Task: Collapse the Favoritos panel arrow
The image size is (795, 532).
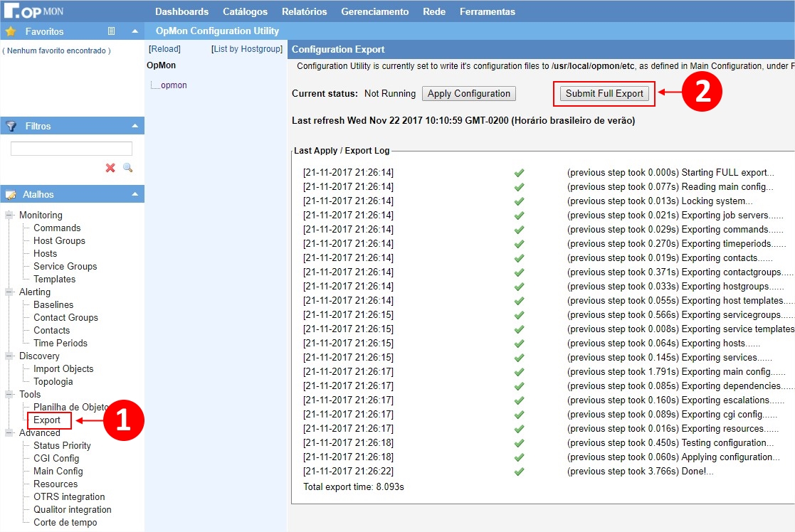Action: (x=135, y=31)
